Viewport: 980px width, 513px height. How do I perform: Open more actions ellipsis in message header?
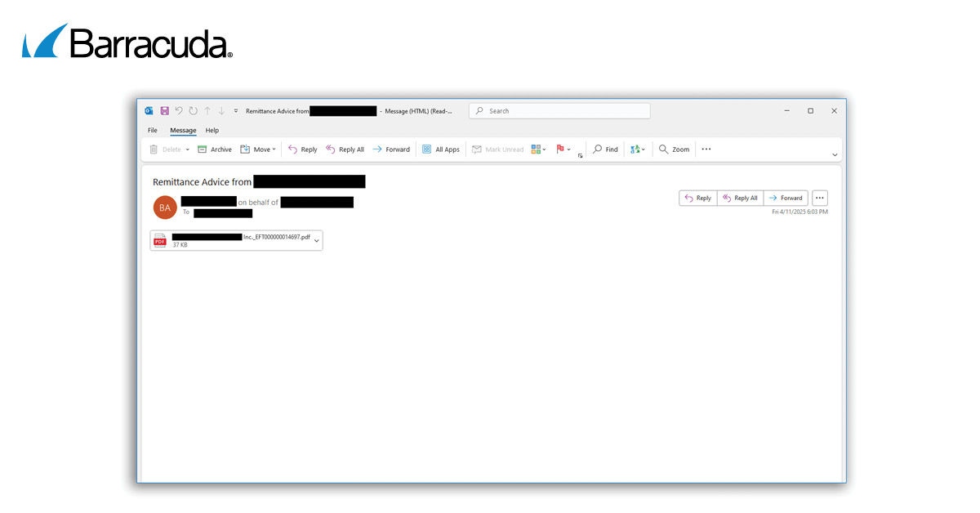pyautogui.click(x=820, y=198)
